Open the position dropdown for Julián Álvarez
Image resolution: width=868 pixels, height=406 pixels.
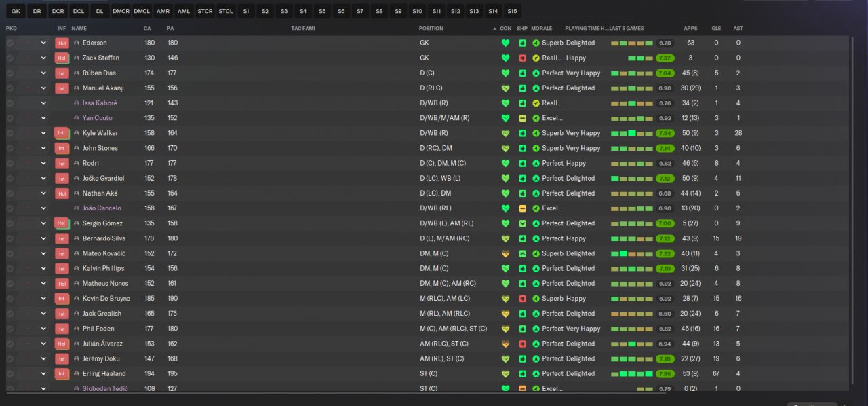pyautogui.click(x=43, y=344)
